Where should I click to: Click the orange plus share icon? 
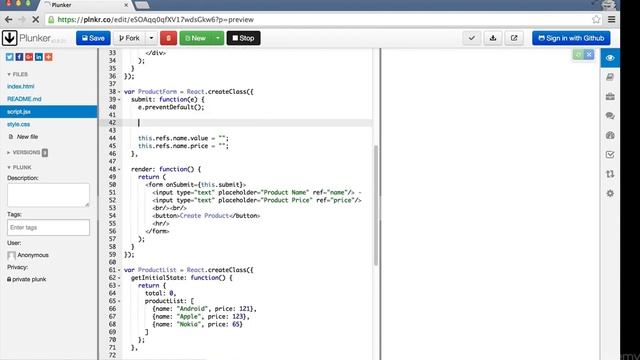pyautogui.click(x=49, y=57)
